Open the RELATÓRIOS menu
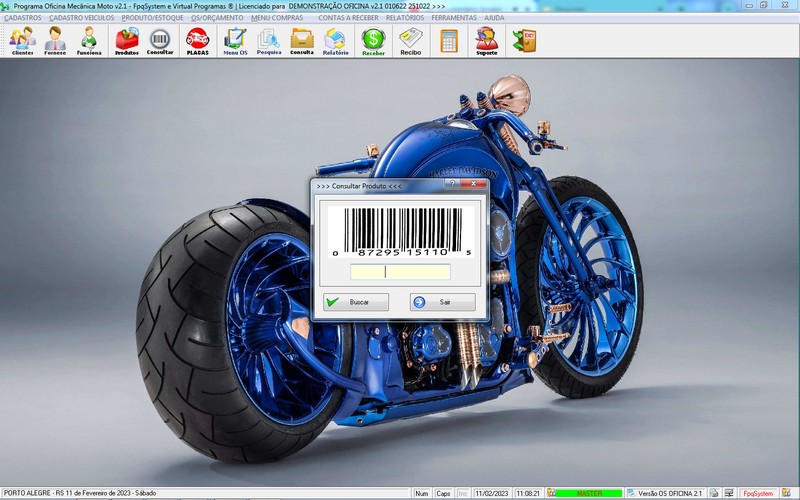 click(405, 18)
